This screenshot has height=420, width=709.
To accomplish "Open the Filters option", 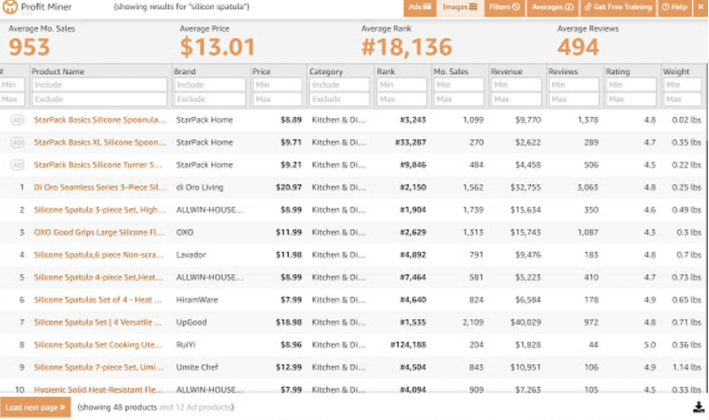I will (504, 7).
